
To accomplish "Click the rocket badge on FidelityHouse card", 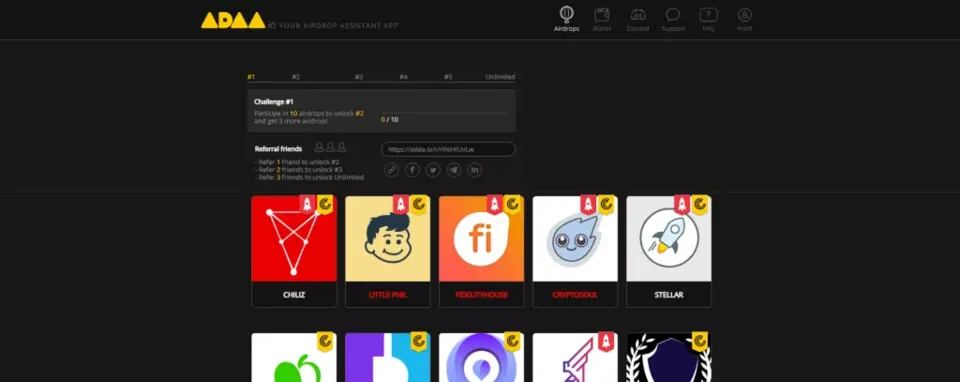I will [495, 204].
